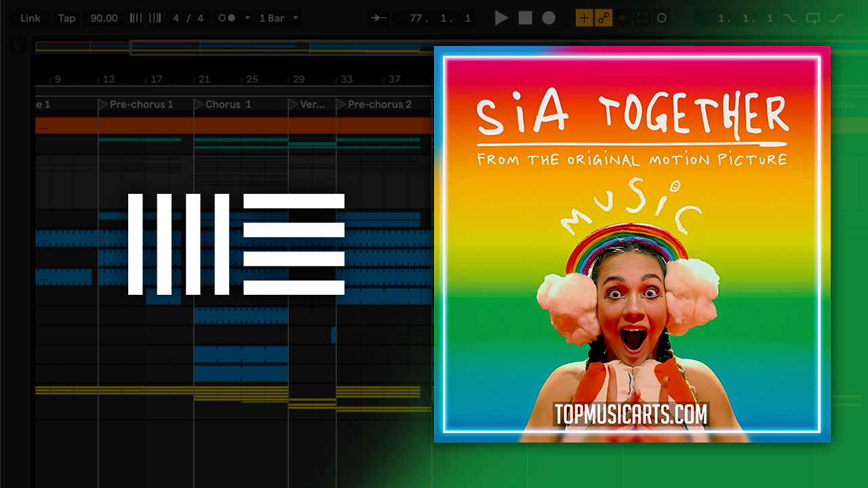Image resolution: width=868 pixels, height=488 pixels.
Task: Click the Session Record circle button
Action: tap(662, 18)
